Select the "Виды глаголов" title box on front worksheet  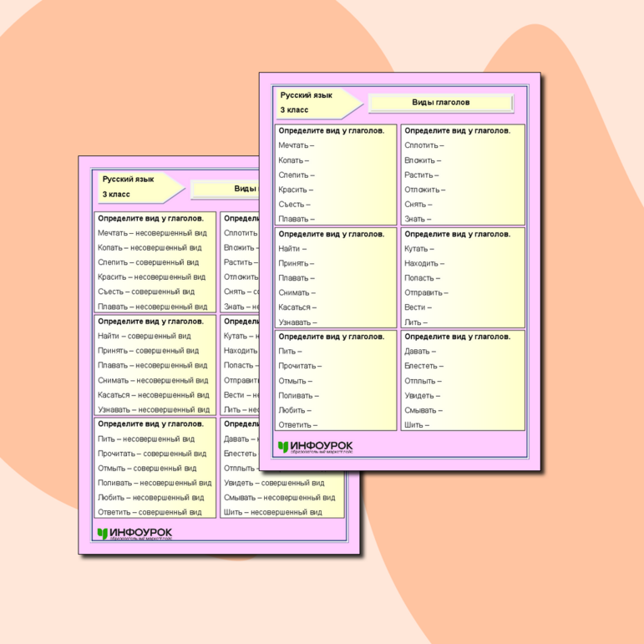440,103
